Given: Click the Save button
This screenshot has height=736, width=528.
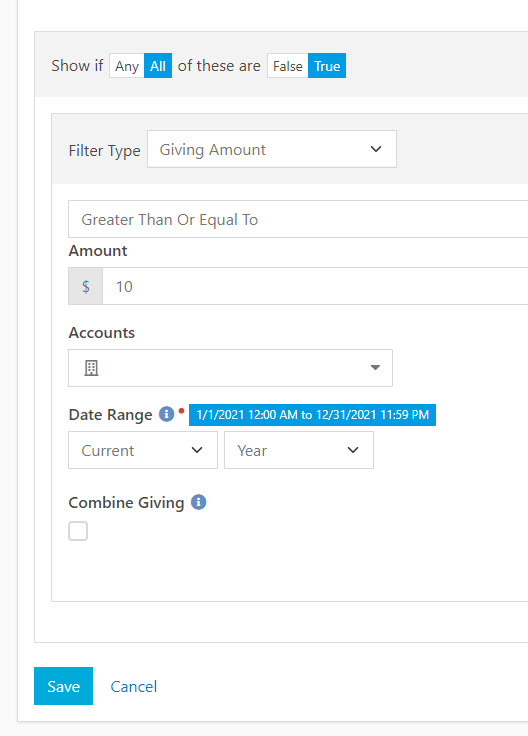Looking at the screenshot, I should coord(63,686).
